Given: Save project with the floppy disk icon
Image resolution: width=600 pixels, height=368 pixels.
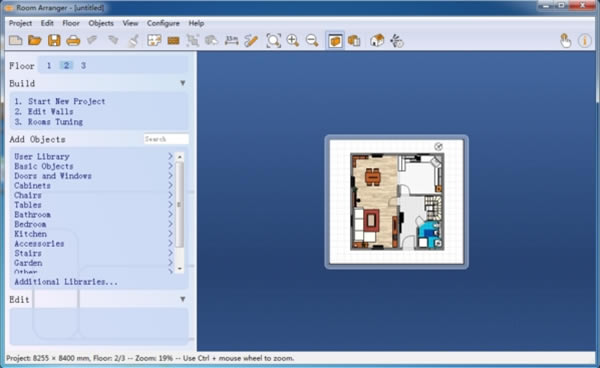Looking at the screenshot, I should 54,40.
